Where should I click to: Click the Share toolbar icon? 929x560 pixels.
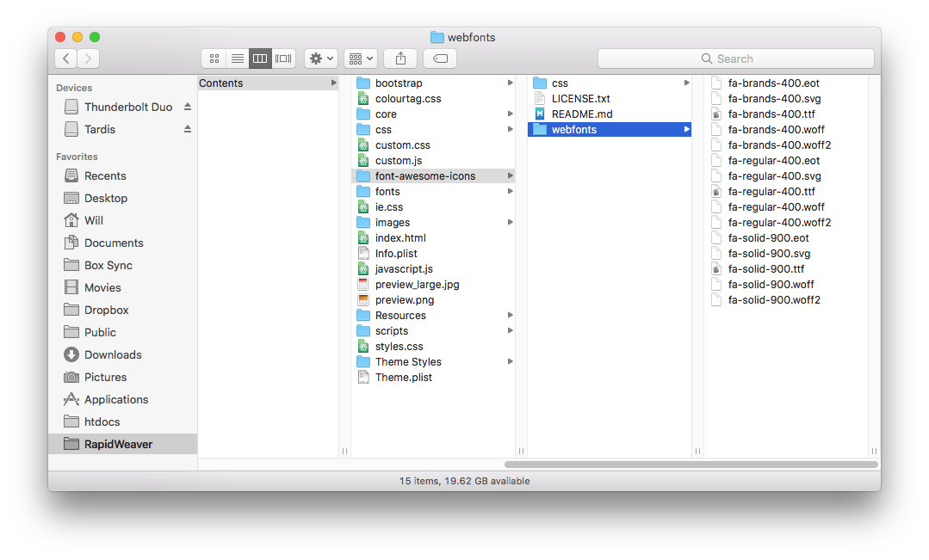399,58
